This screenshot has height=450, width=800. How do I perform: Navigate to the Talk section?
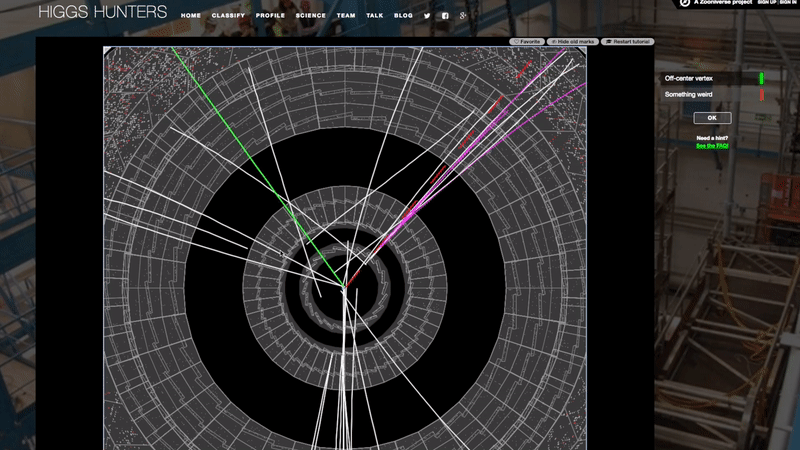click(x=375, y=16)
